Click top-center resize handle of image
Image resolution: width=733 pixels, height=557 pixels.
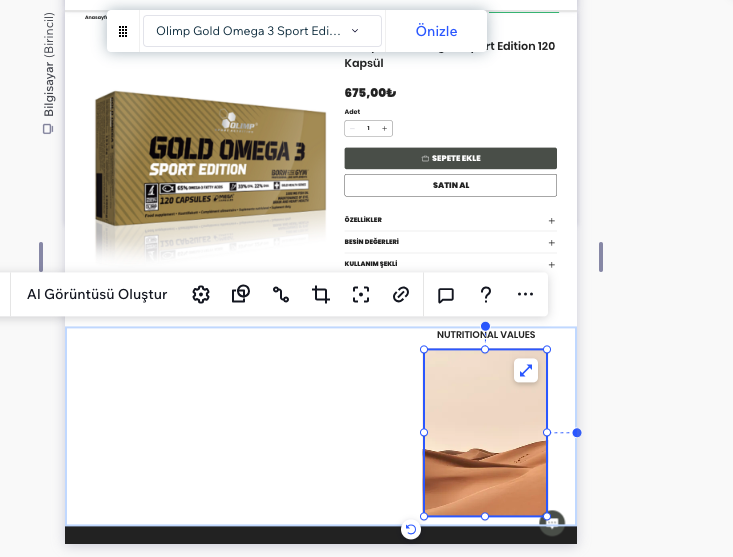[485, 350]
